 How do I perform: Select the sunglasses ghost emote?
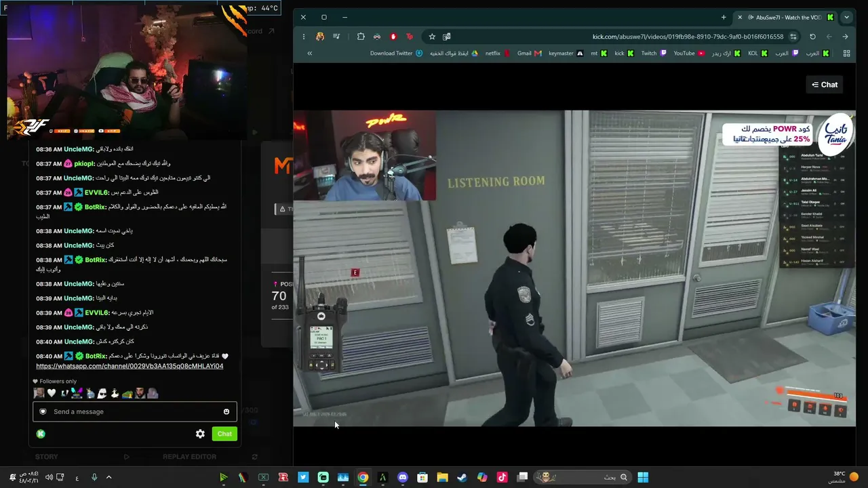tap(102, 393)
